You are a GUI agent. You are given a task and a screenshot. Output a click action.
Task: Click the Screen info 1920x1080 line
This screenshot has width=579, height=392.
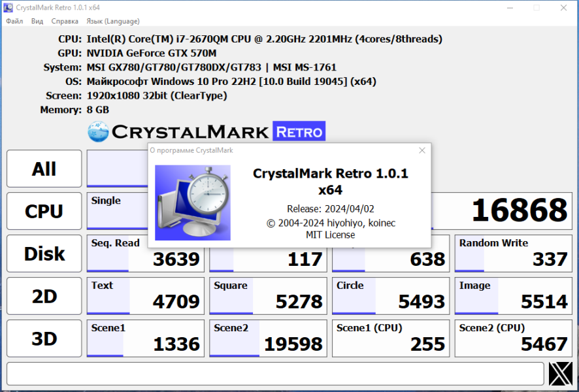(157, 95)
